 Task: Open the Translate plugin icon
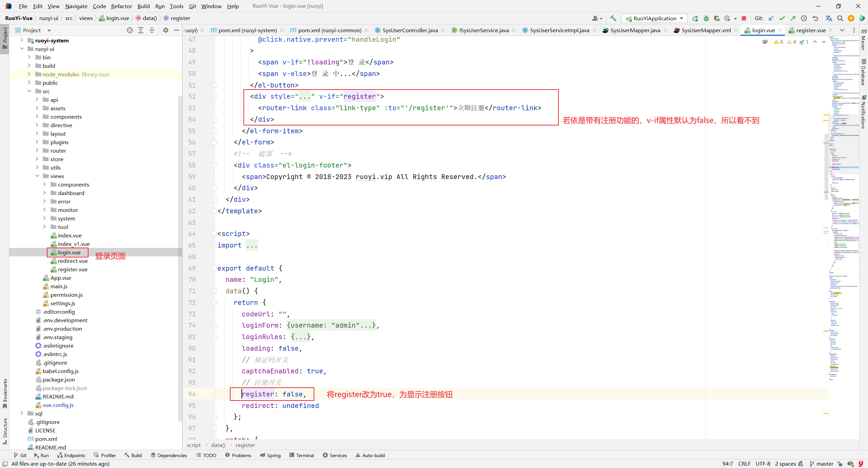[829, 18]
